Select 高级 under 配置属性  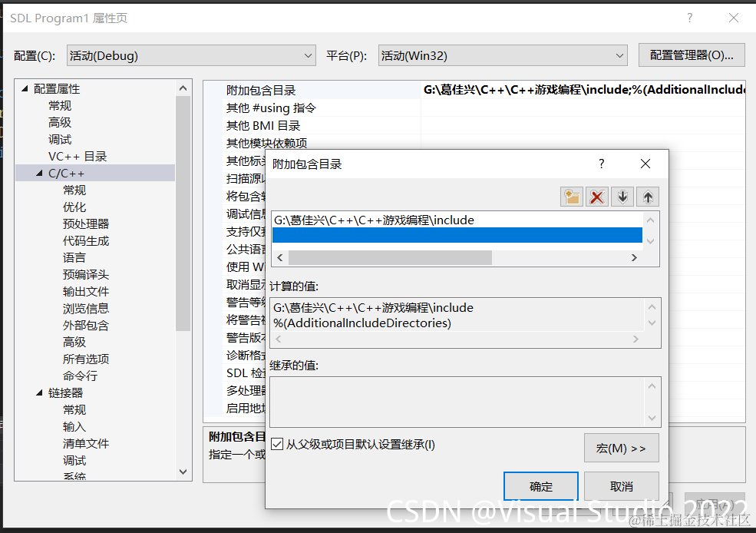60,123
